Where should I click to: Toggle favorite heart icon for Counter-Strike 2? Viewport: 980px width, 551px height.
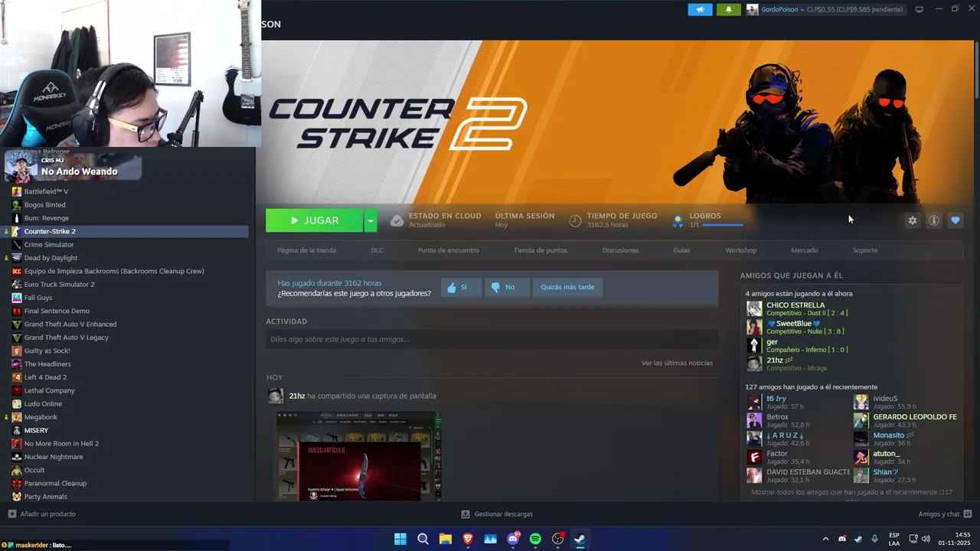pyautogui.click(x=955, y=220)
